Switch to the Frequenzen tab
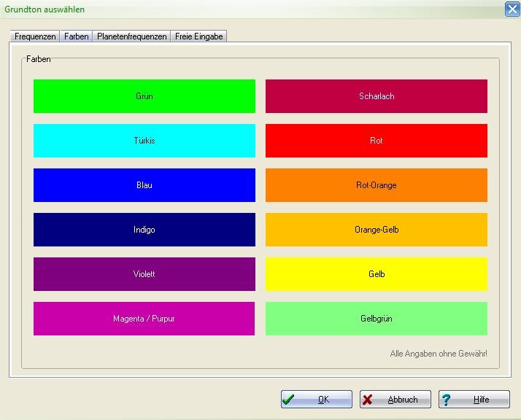The width and height of the screenshot is (521, 420). point(35,36)
